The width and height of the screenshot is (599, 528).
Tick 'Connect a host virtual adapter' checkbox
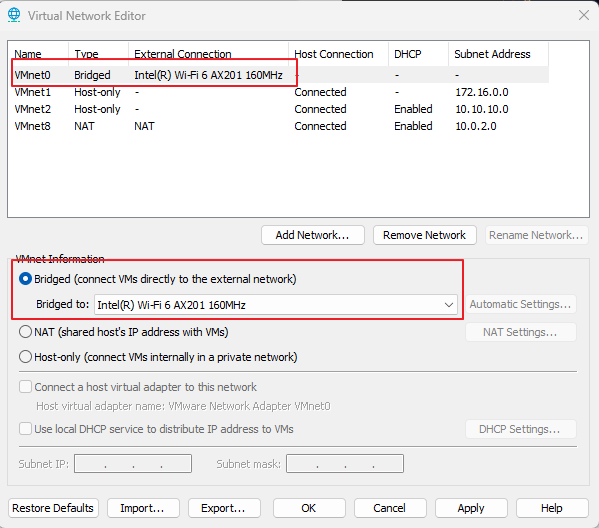[x=25, y=387]
